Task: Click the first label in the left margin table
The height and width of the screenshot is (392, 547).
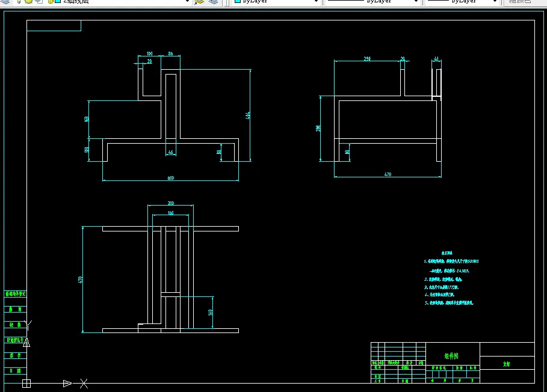Action: (x=15, y=294)
